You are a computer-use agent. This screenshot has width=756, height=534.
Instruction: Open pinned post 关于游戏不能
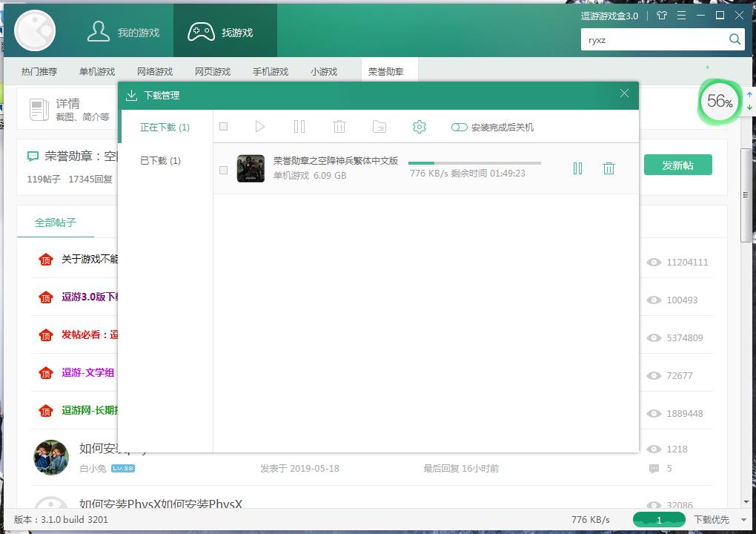click(x=90, y=259)
